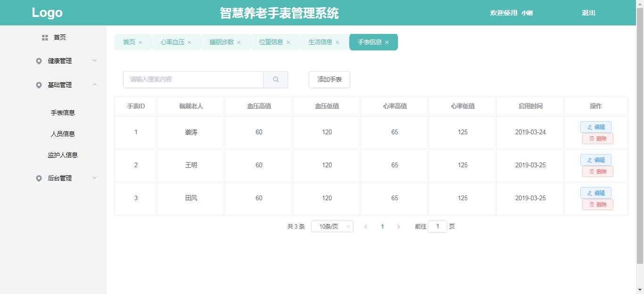Click the 添加手表 button
Image resolution: width=644 pixels, height=294 pixels.
[330, 80]
